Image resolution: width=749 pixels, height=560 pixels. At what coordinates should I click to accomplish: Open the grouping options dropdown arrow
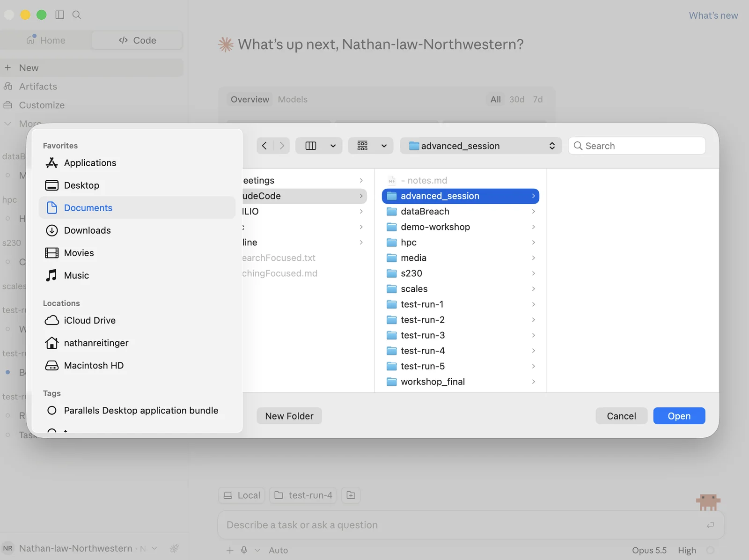click(x=384, y=146)
